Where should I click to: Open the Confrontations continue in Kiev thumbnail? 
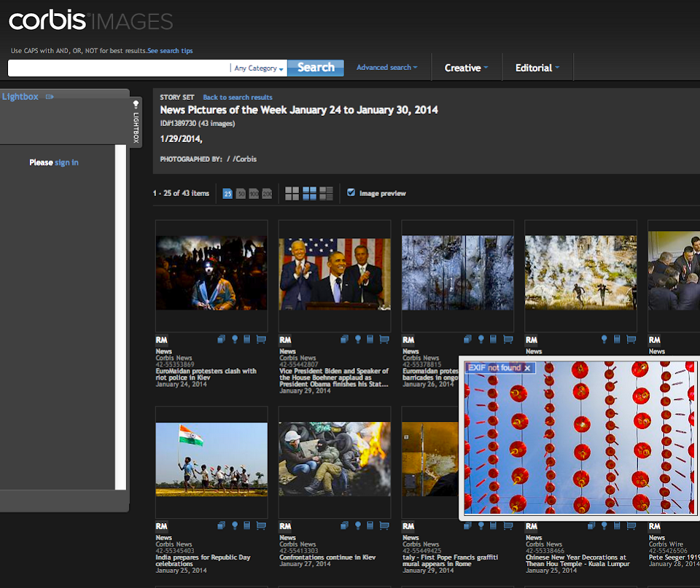pyautogui.click(x=335, y=459)
